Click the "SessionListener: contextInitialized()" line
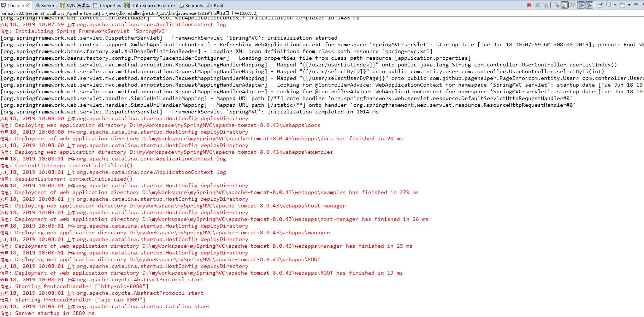This screenshot has height=317, width=644. 66,179
